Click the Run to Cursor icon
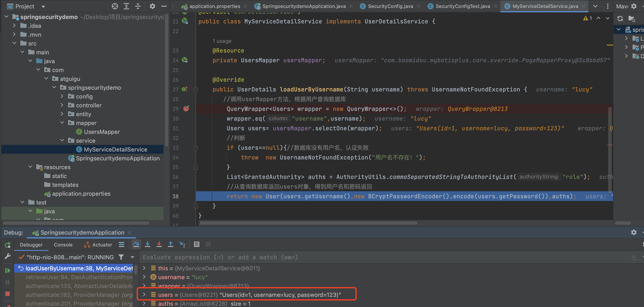The width and height of the screenshot is (644, 307). pos(182,244)
